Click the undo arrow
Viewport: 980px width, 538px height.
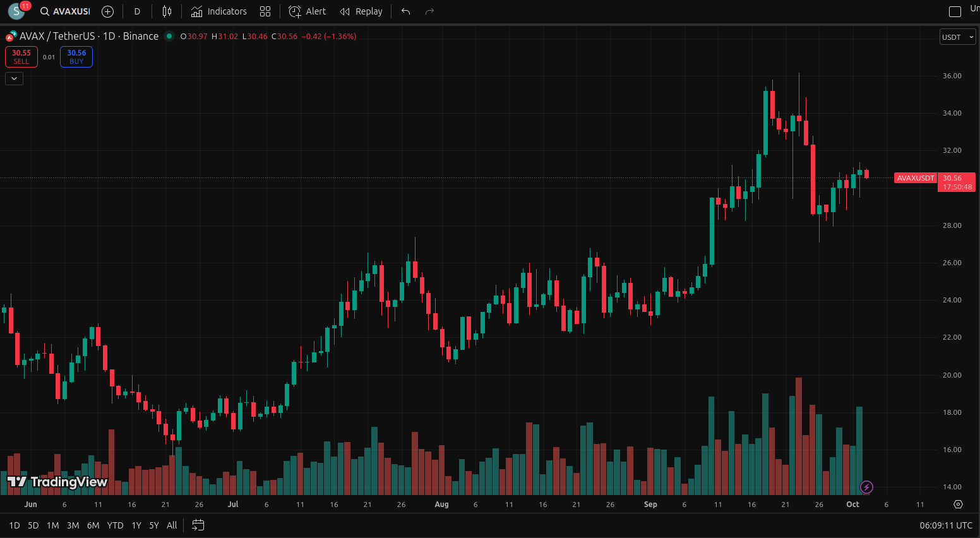405,11
